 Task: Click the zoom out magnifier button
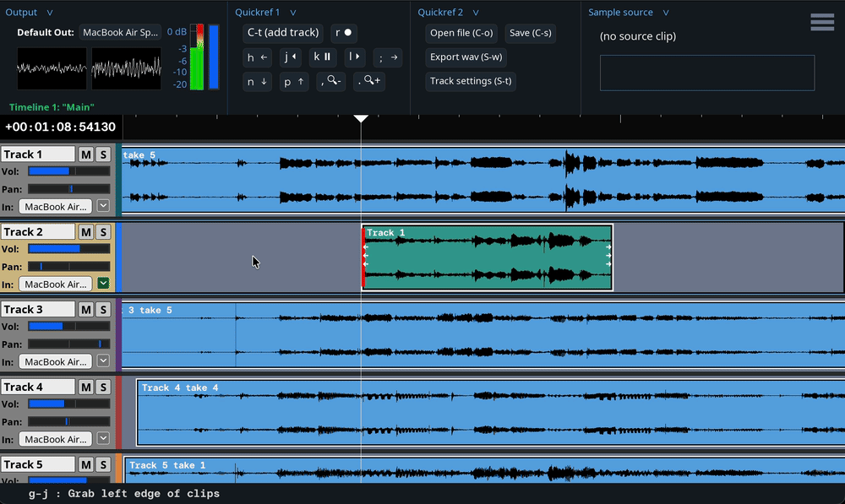coord(332,81)
